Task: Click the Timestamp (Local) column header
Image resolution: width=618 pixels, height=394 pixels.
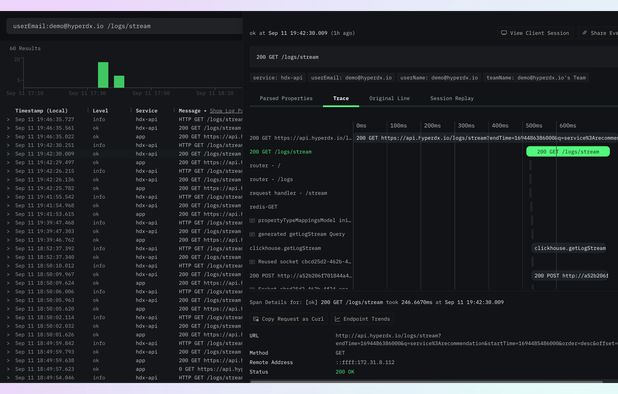Action: click(x=41, y=111)
